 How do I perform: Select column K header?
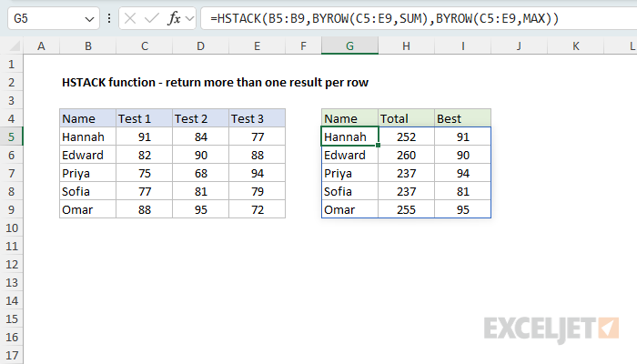pyautogui.click(x=576, y=45)
